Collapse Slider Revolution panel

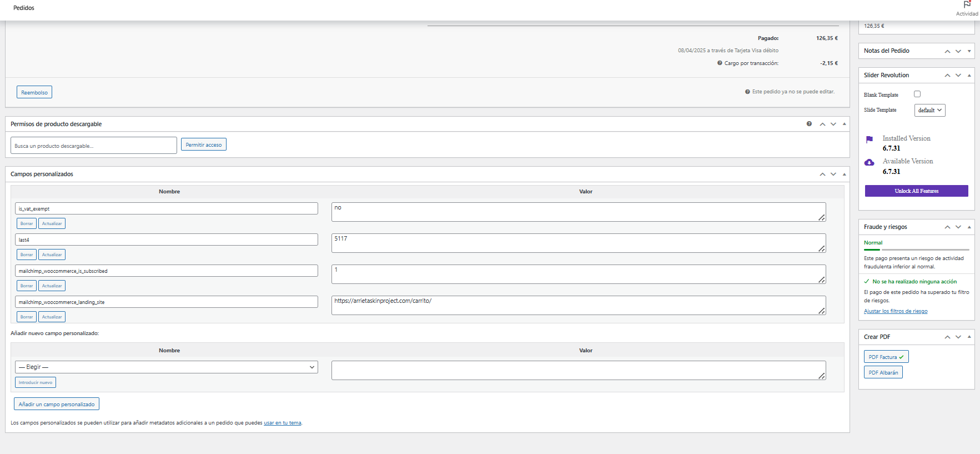tap(969, 76)
